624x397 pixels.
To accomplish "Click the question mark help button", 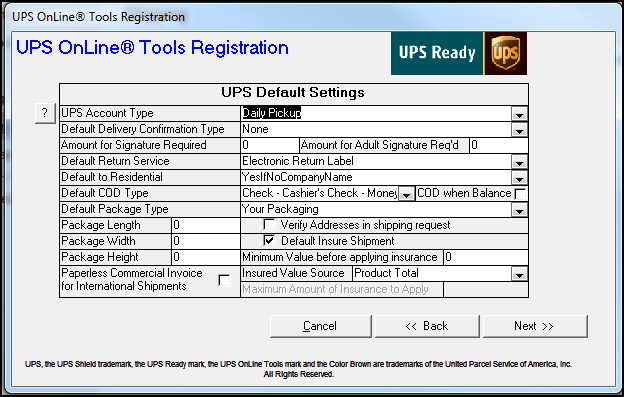I will coord(45,113).
